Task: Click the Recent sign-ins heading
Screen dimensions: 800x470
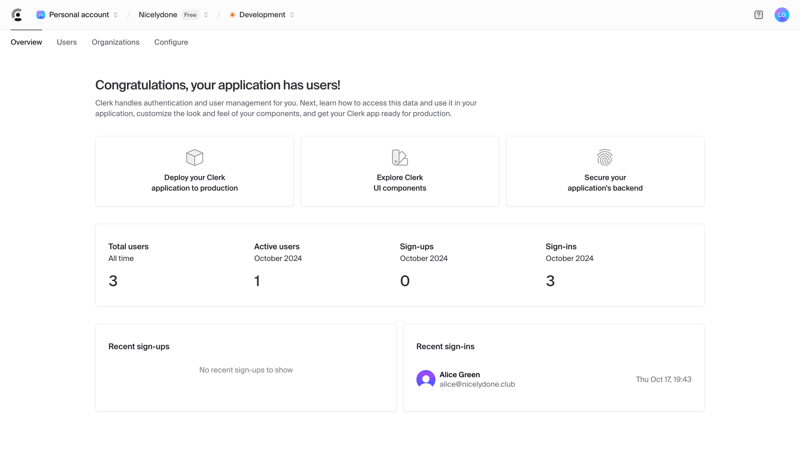Action: coord(445,347)
